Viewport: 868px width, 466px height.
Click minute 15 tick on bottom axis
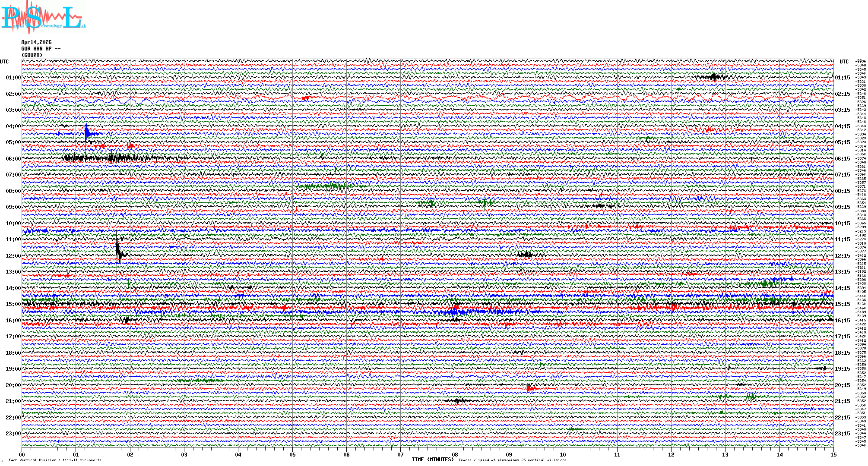pyautogui.click(x=833, y=454)
